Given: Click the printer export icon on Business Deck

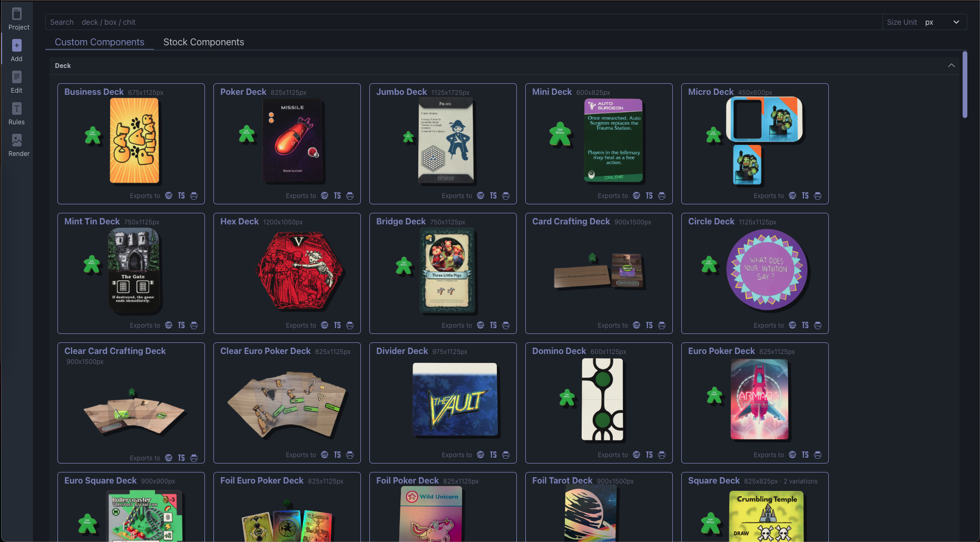Looking at the screenshot, I should click(194, 196).
